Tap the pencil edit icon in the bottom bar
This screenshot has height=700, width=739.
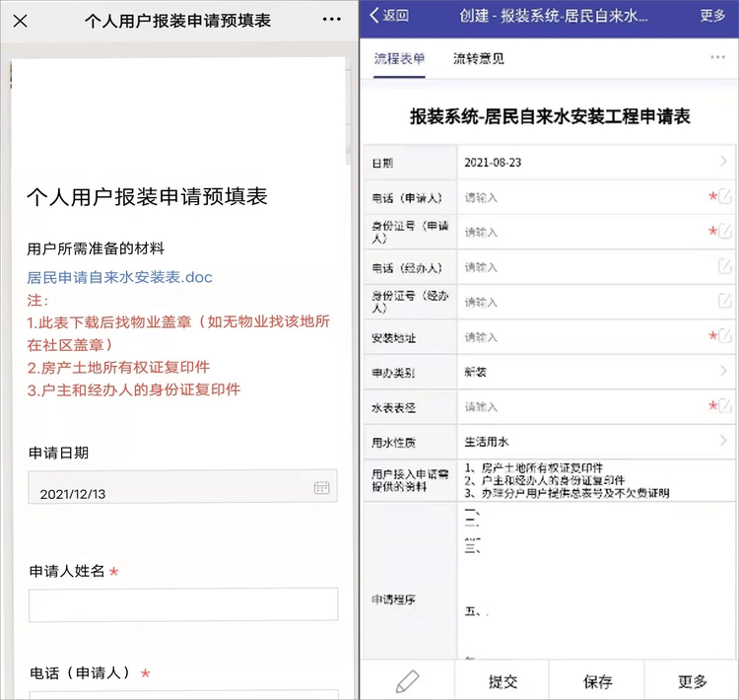click(x=407, y=681)
